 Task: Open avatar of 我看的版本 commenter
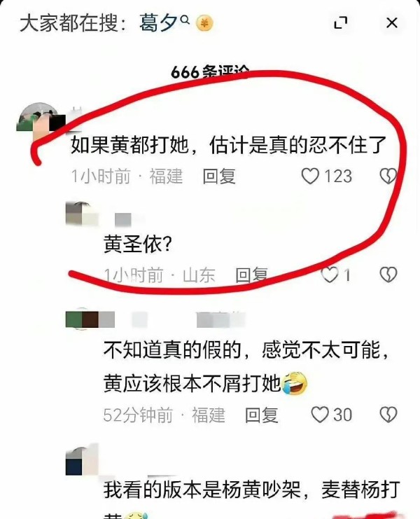[x=83, y=459]
